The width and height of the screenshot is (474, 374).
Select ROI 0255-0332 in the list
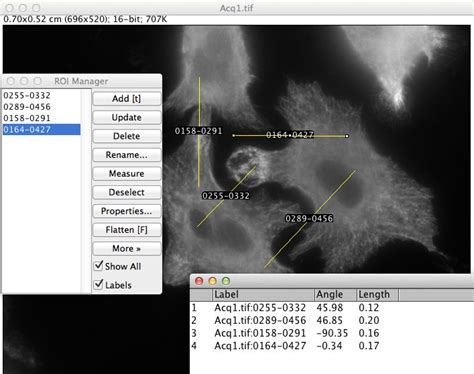tap(41, 95)
